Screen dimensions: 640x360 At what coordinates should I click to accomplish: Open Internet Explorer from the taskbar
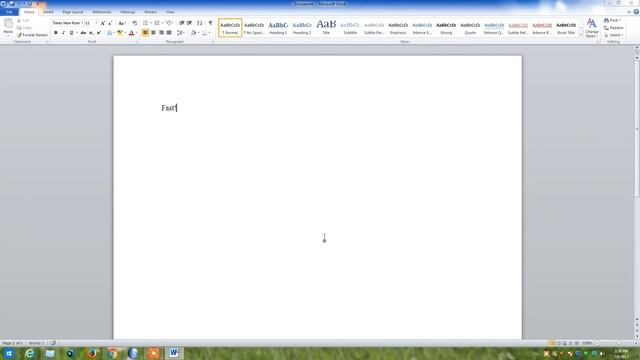click(x=29, y=353)
